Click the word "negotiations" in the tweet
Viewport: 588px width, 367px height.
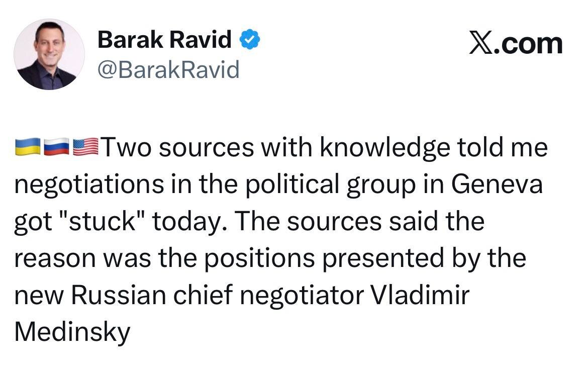tap(89, 185)
